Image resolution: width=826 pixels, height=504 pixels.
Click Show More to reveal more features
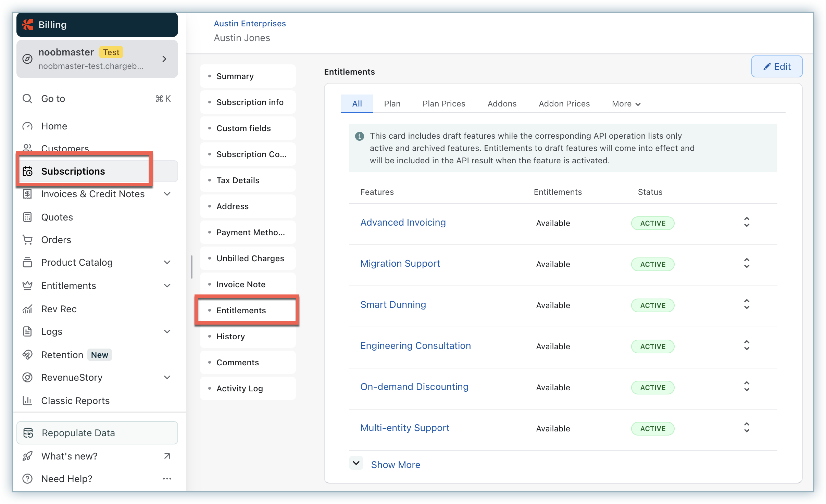pyautogui.click(x=396, y=465)
